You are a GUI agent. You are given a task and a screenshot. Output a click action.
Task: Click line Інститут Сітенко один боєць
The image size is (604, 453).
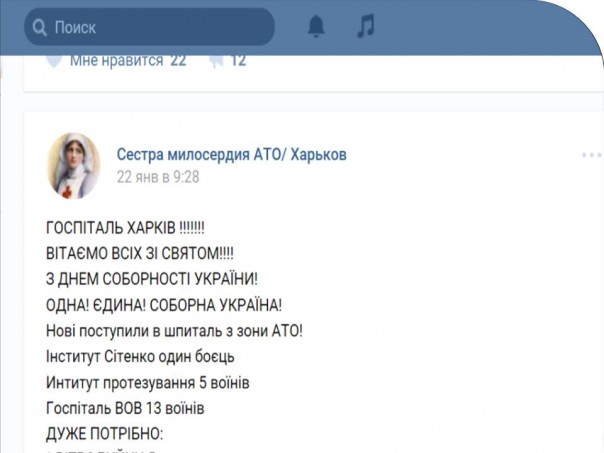coord(140,357)
